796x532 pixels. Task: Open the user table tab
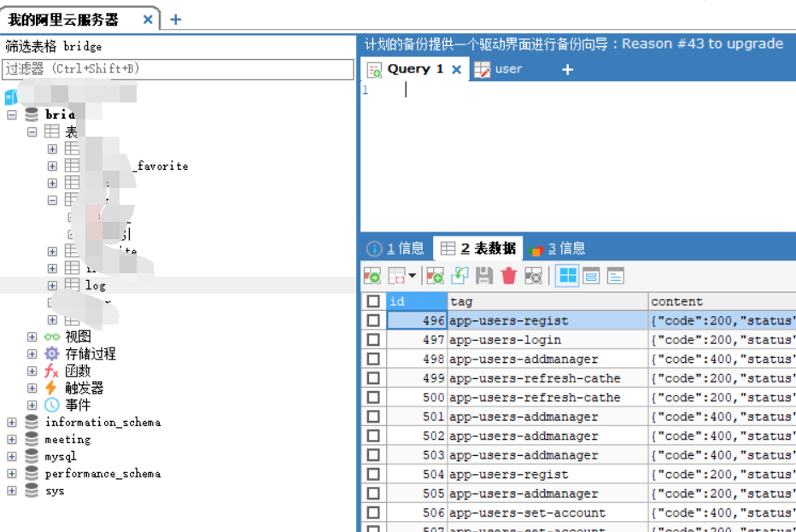(499, 69)
